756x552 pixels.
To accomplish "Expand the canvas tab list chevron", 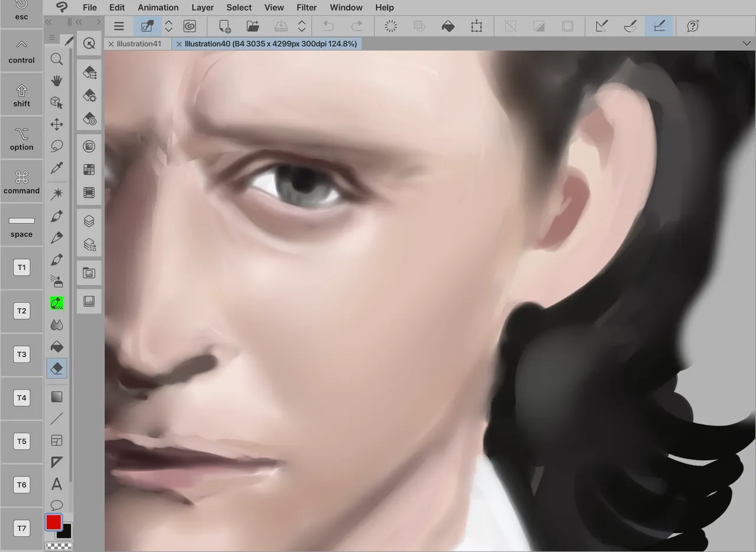I will coord(747,44).
